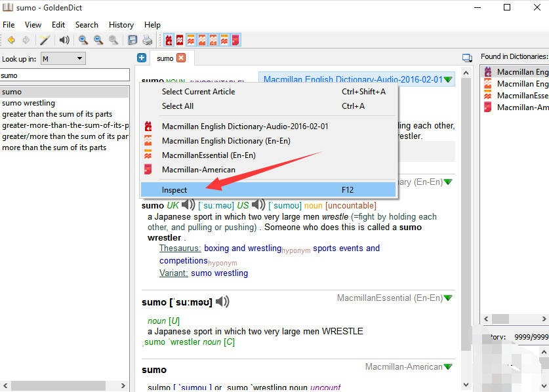Click the word list horizontal scrollbar left arrow
Image resolution: width=549 pixels, height=392 pixels.
pos(5,385)
